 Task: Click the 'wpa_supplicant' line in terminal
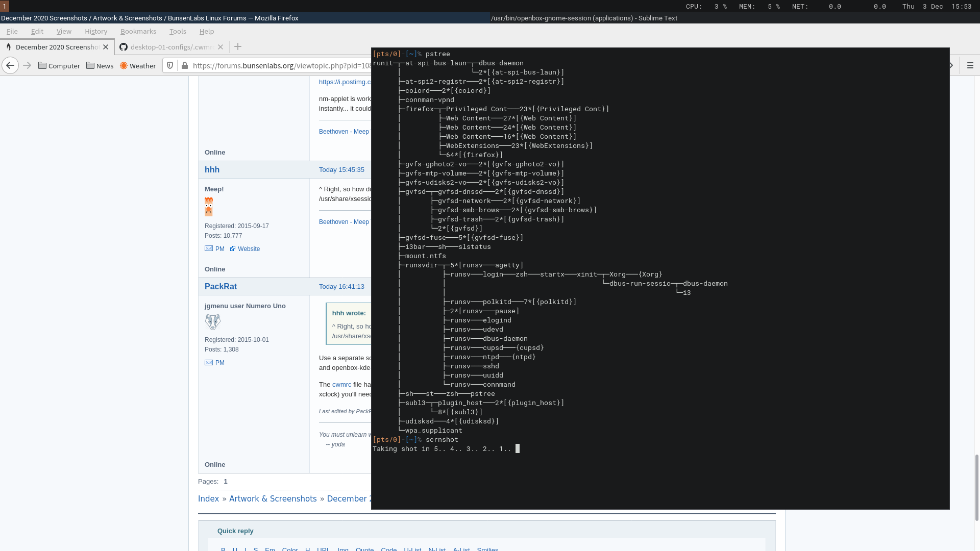(433, 431)
